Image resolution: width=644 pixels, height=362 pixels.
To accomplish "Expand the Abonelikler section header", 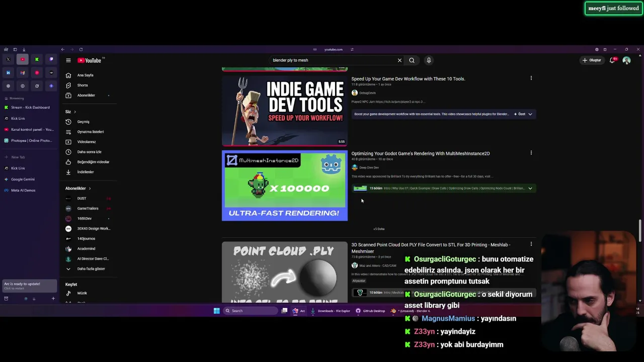I will pyautogui.click(x=78, y=189).
